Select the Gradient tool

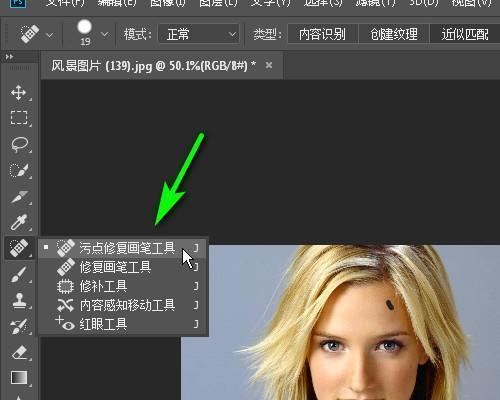click(19, 378)
